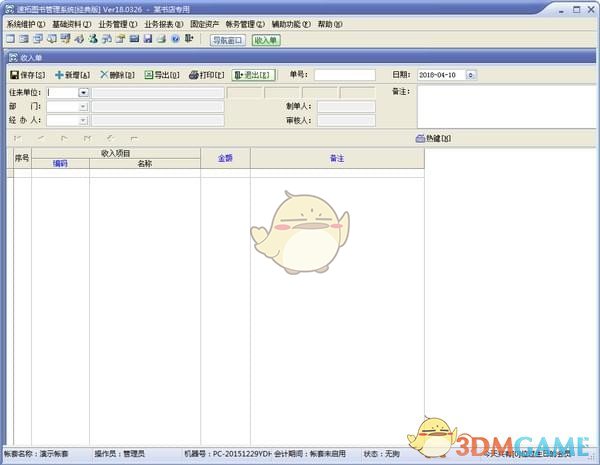Viewport: 600px width, 465px height.
Task: Click status bar 帐套名称：演示帐套
Action: point(36,454)
